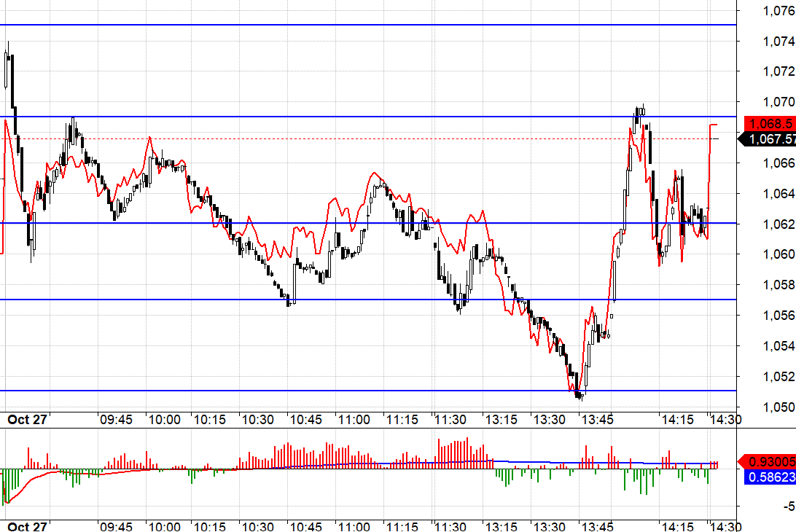The image size is (796, 532).
Task: Click the red 1,068.5 price tag
Action: [x=768, y=123]
